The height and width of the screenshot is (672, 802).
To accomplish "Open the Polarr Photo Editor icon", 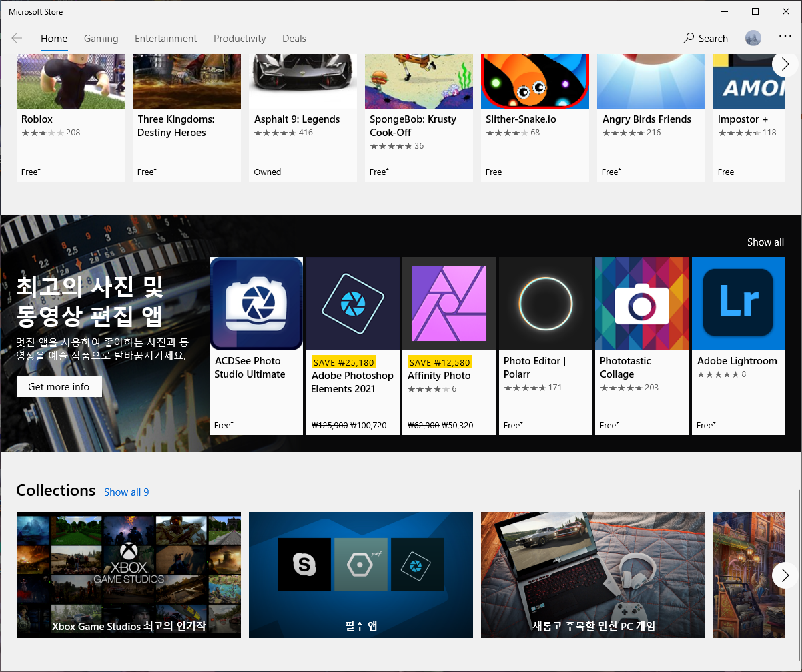I will pos(546,304).
